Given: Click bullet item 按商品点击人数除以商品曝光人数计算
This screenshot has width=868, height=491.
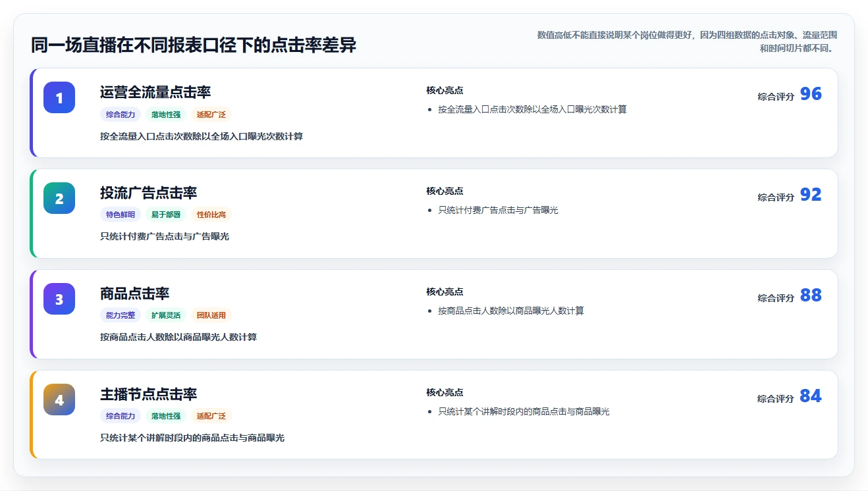Looking at the screenshot, I should (511, 311).
